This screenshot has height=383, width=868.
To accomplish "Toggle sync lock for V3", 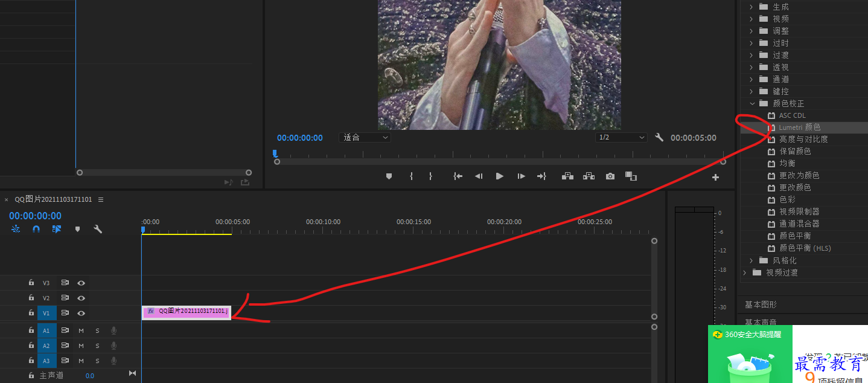I will [65, 283].
